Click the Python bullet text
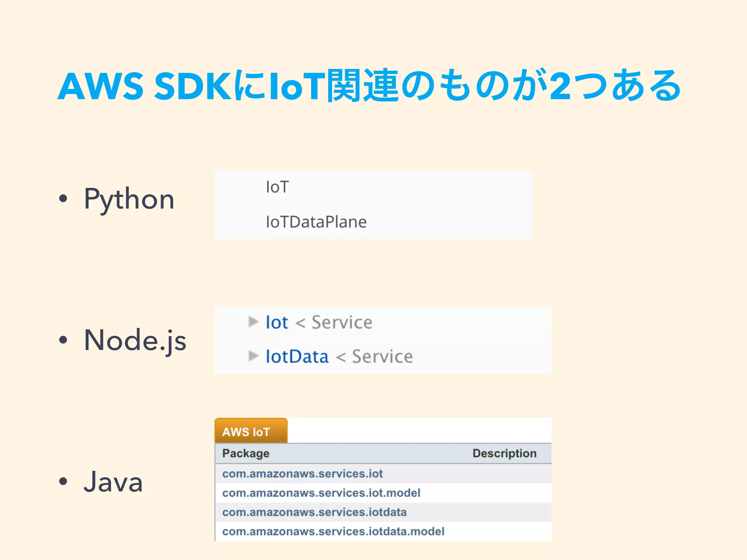Viewport: 747px width, 560px height. 129,199
